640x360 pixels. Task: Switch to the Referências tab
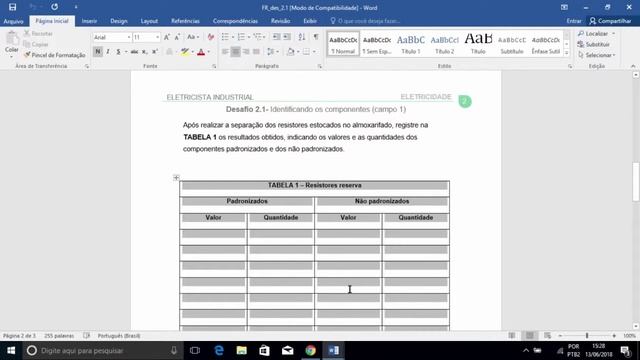click(x=185, y=21)
